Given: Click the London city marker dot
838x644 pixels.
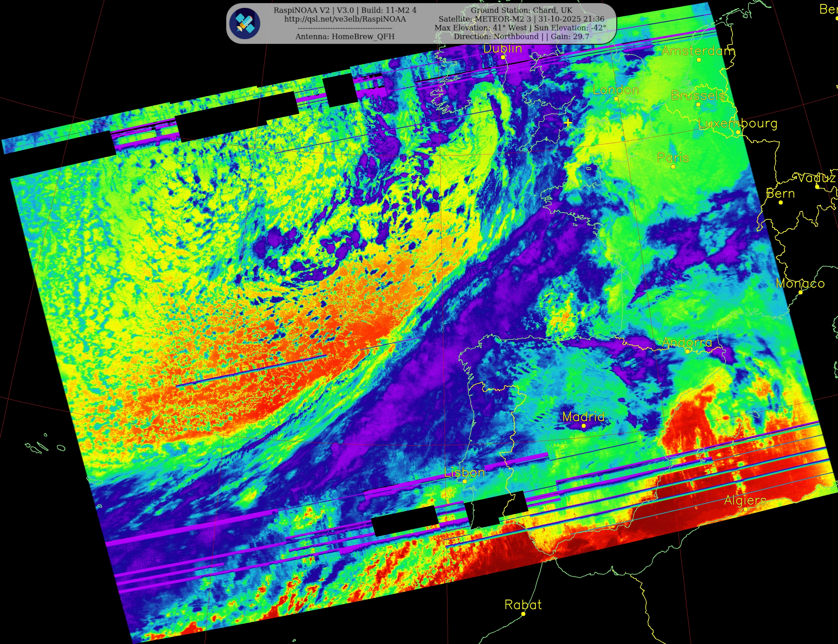Looking at the screenshot, I should pyautogui.click(x=616, y=98).
